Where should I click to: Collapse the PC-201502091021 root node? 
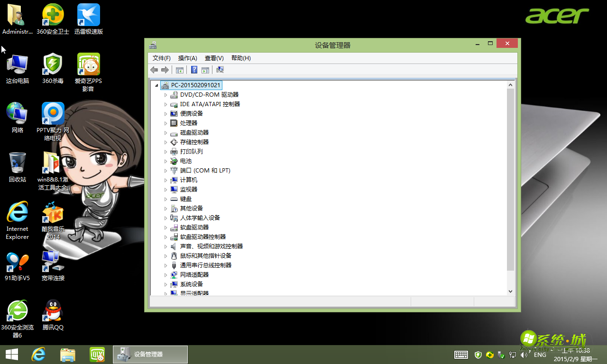tap(156, 85)
